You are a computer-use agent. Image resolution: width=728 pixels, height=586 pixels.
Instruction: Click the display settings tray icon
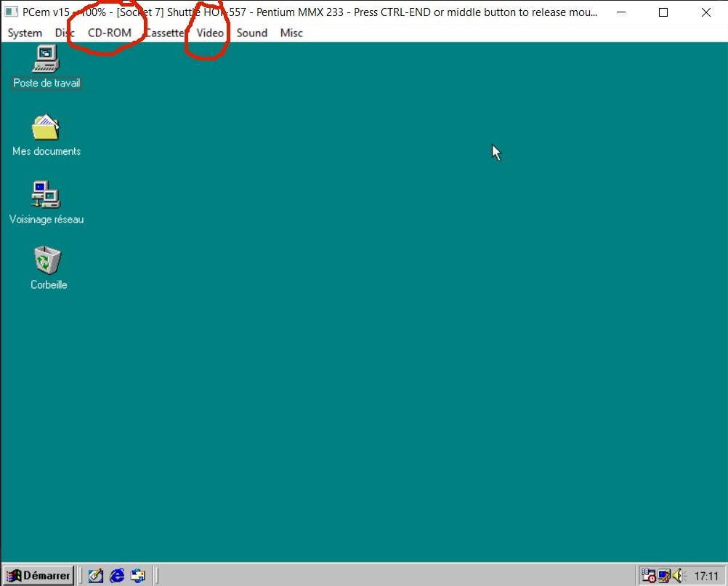click(664, 576)
